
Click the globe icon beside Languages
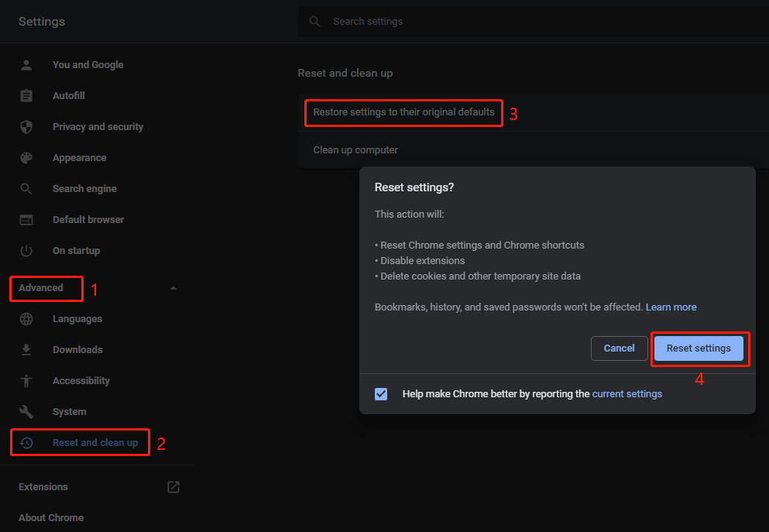[x=26, y=319]
